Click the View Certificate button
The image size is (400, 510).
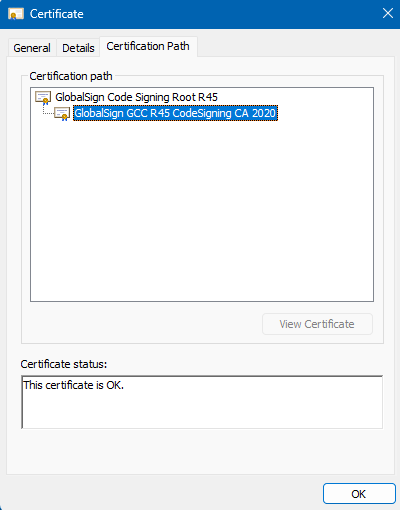pyautogui.click(x=317, y=324)
